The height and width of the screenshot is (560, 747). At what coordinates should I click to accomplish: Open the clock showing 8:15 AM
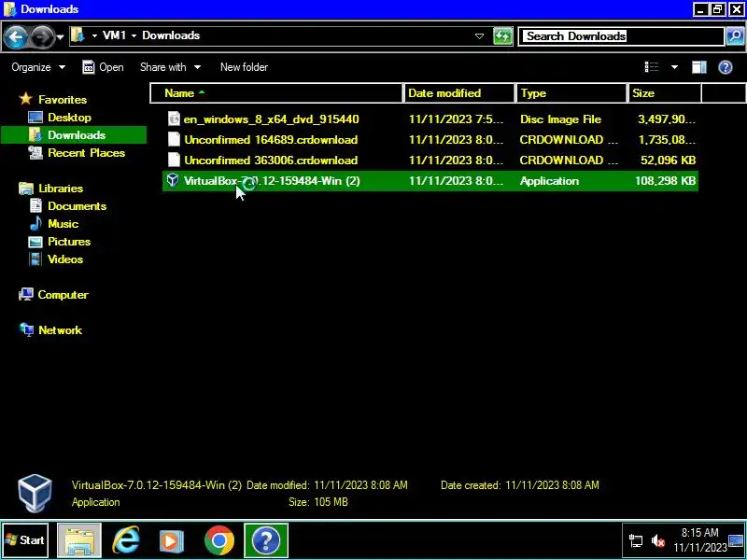pyautogui.click(x=699, y=540)
